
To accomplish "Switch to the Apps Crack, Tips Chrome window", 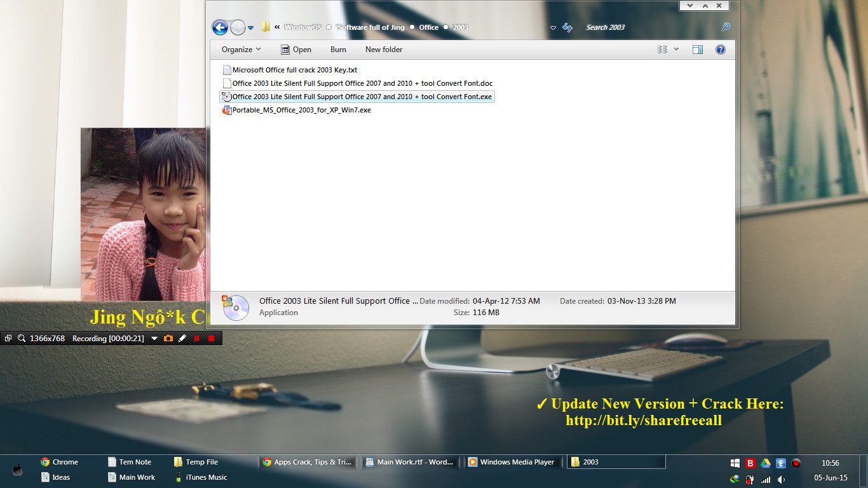I will (308, 462).
